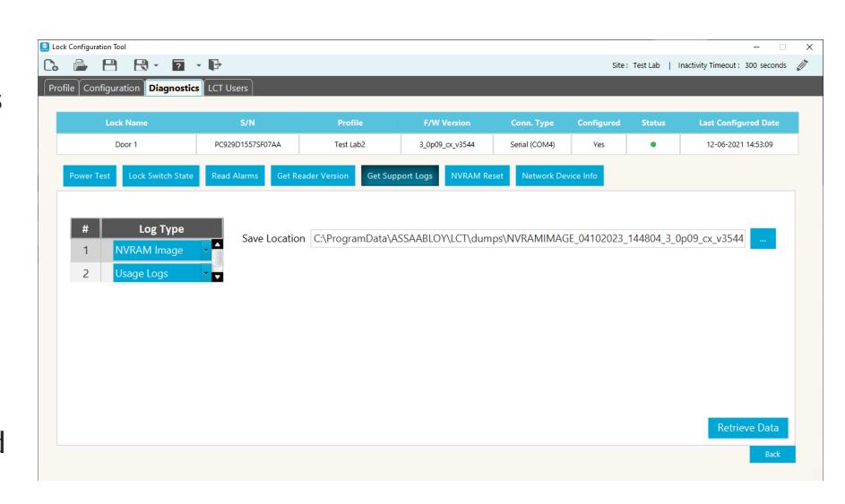
Task: Run the Power Test
Action: click(x=90, y=175)
